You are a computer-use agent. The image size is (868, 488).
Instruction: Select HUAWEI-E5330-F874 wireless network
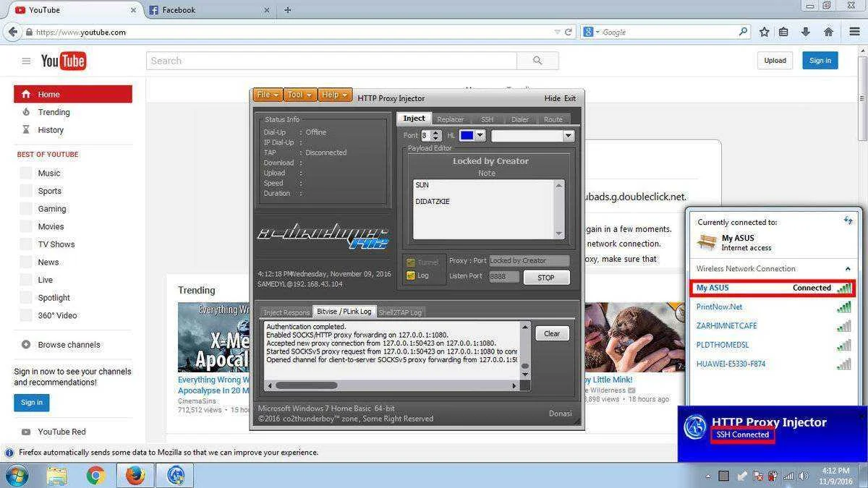[773, 364]
